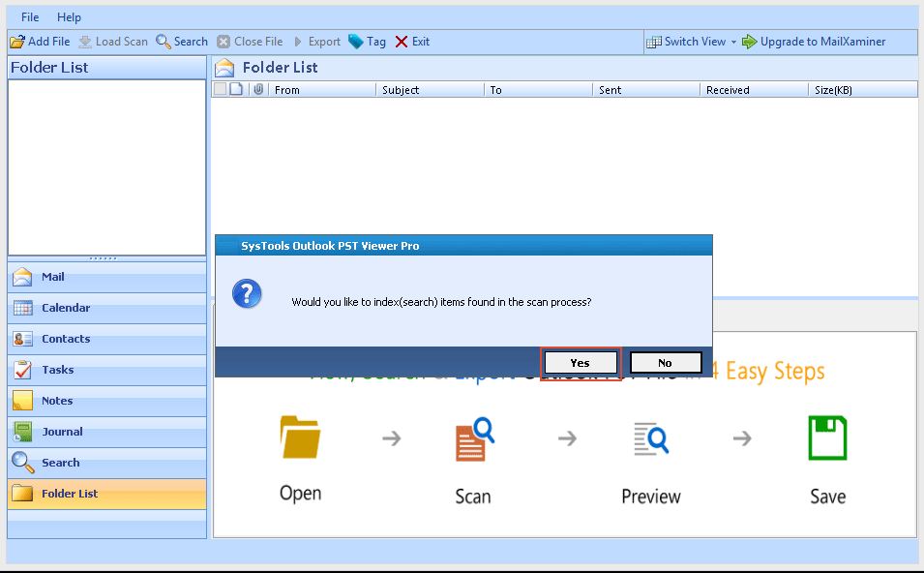This screenshot has height=573, width=924.
Task: Click the Upgrade to MailXaminer label
Action: tap(822, 42)
